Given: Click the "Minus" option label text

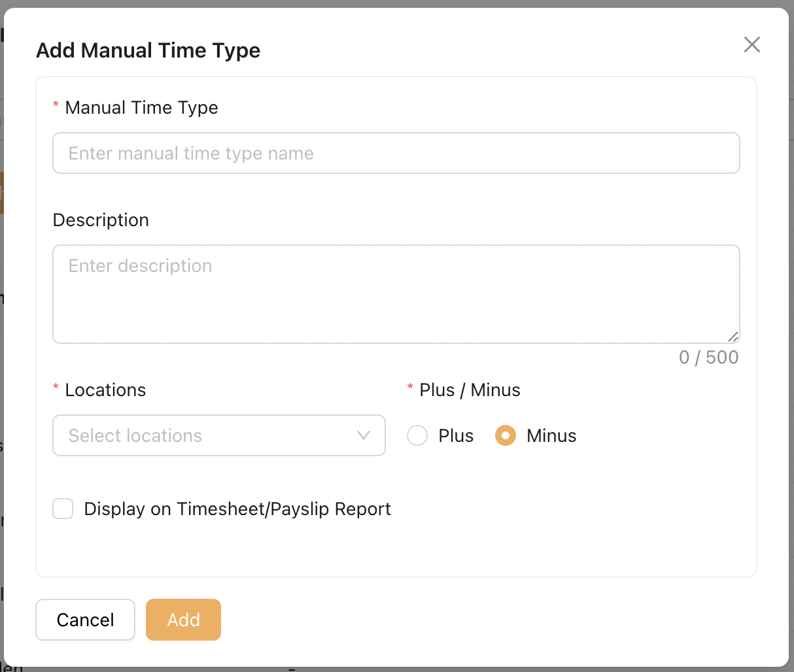Looking at the screenshot, I should tap(551, 435).
